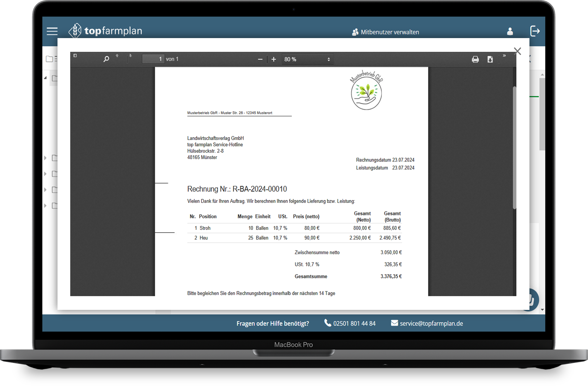Image resolution: width=588 pixels, height=386 pixels.
Task: Toggle the PDF sidebar
Action: click(x=75, y=56)
